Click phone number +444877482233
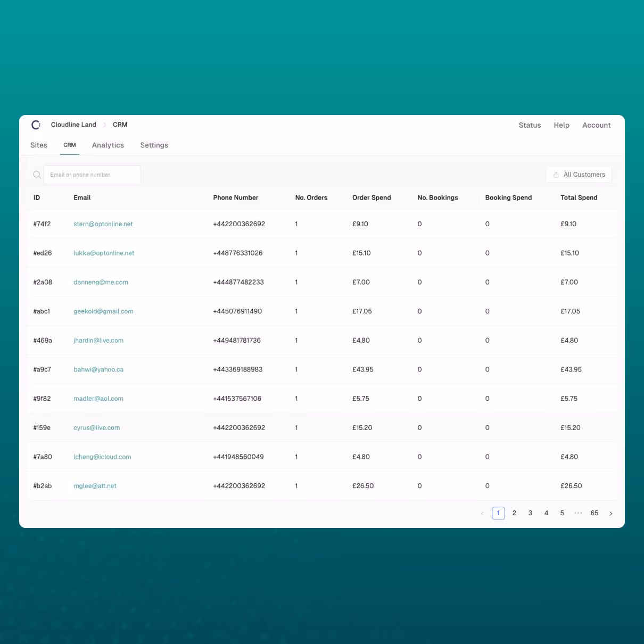 click(x=238, y=282)
